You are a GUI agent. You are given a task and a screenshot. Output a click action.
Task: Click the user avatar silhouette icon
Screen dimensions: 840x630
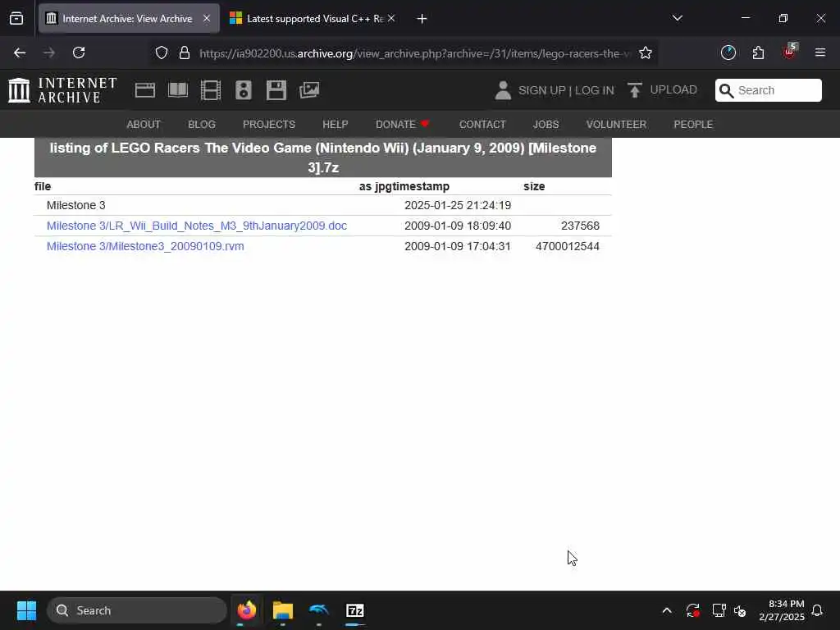pos(503,90)
